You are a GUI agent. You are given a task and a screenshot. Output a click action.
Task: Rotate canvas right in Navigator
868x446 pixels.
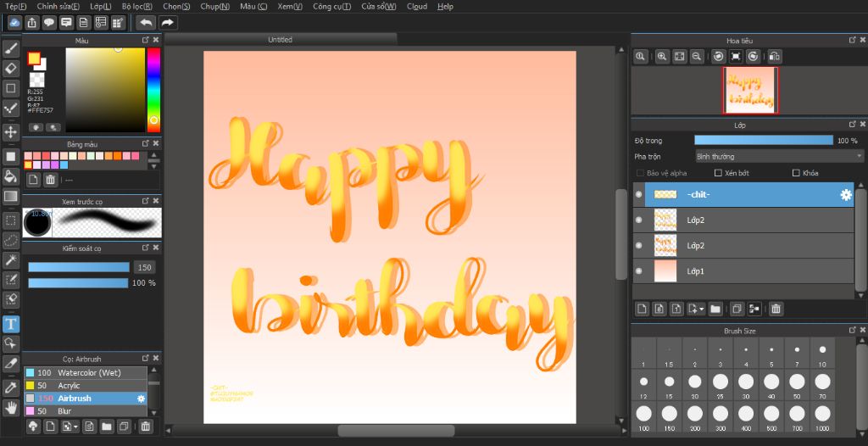[753, 56]
